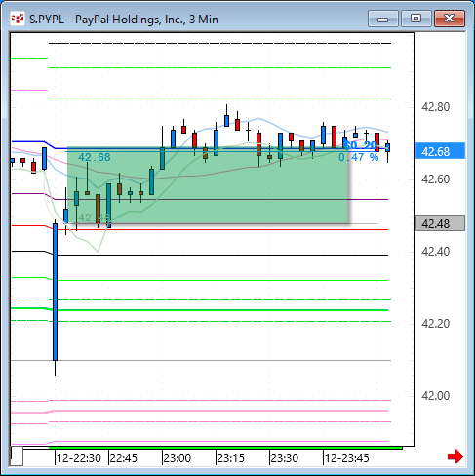Click the window title S.PYPL PayPal Holdings
Viewport: 475px width, 476px height.
tap(124, 20)
